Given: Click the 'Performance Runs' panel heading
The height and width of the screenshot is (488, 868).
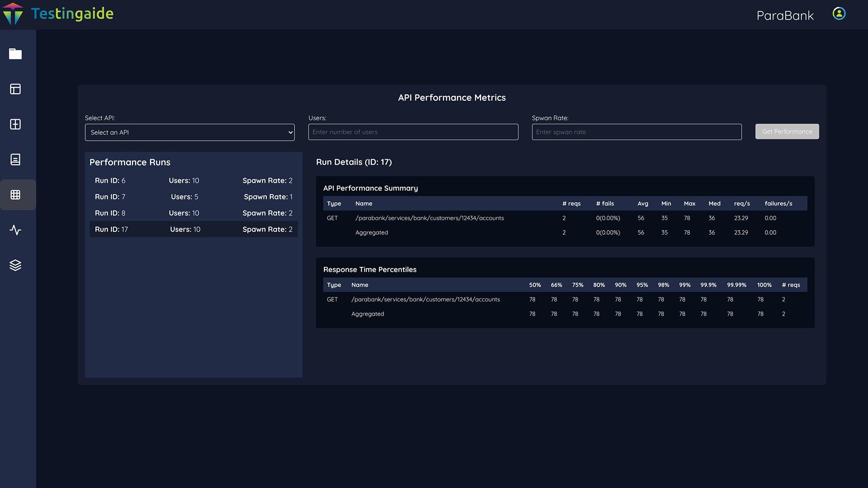Looking at the screenshot, I should [130, 162].
